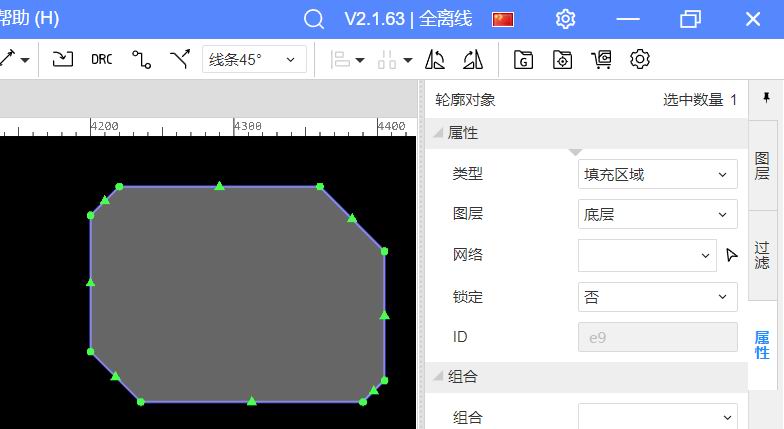
Task: Open the line tool dropdown arrow
Action: [25, 60]
